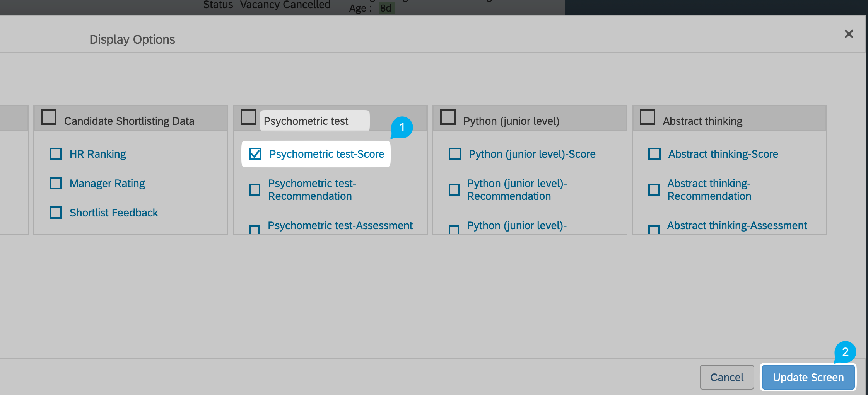Select all Candidate Shortlisting Data group checkbox
This screenshot has height=395, width=868.
(x=49, y=117)
